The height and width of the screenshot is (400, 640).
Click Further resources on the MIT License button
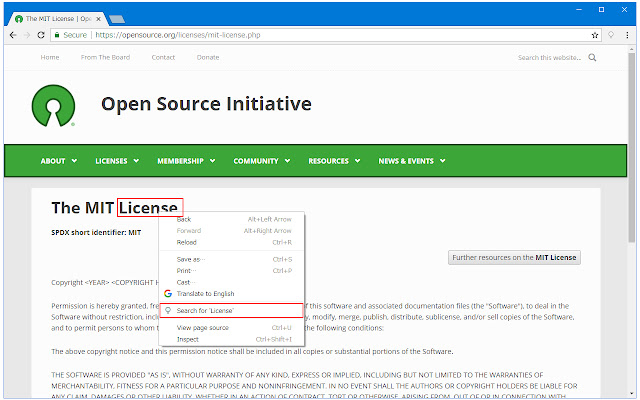(514, 258)
